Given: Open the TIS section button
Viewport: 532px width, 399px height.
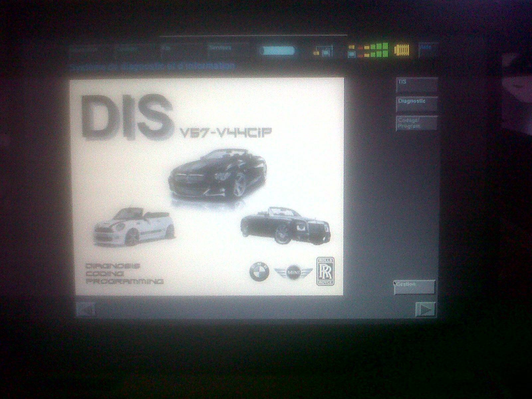Looking at the screenshot, I should (416, 85).
